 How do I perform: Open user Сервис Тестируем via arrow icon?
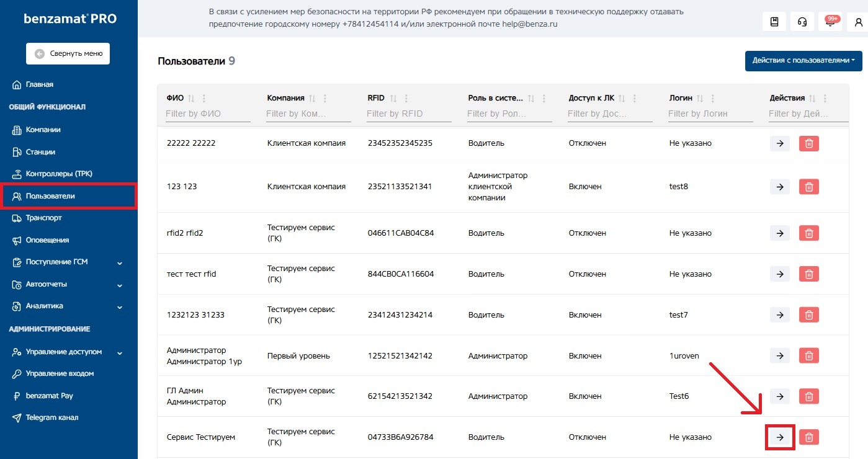[x=780, y=437]
